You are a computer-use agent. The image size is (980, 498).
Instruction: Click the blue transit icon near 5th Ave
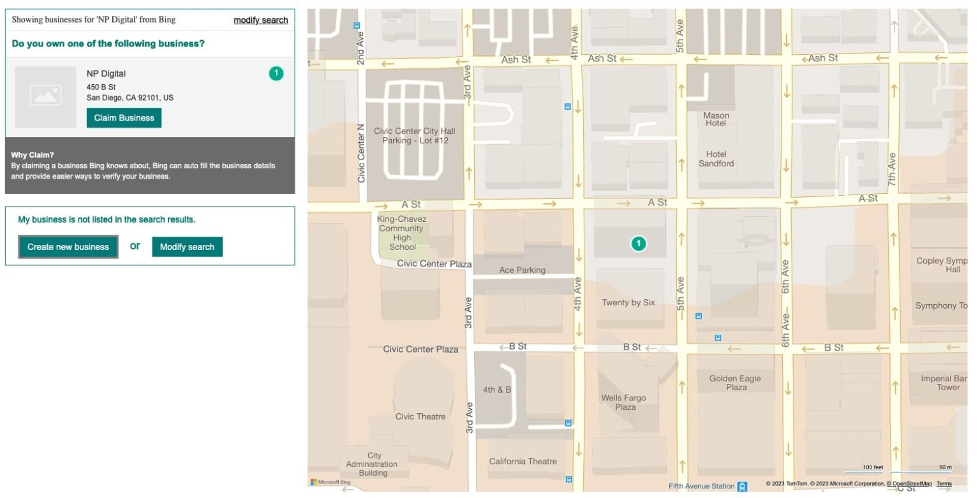(697, 314)
